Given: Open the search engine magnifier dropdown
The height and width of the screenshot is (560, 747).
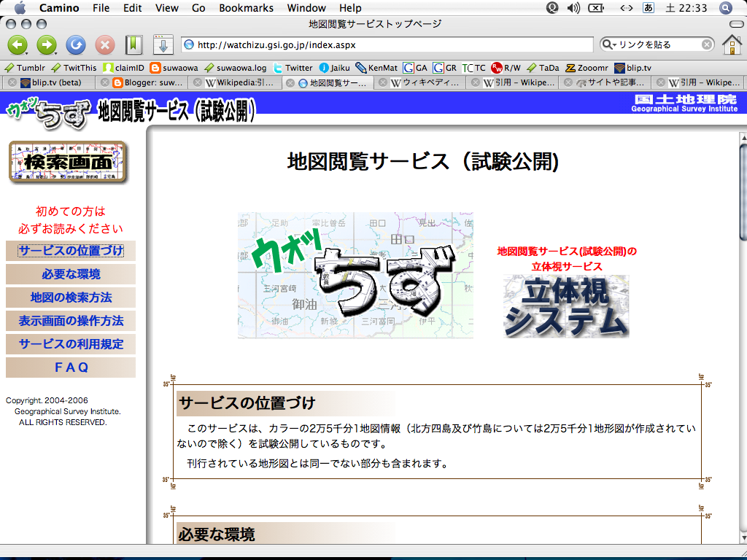Looking at the screenshot, I should coord(609,44).
